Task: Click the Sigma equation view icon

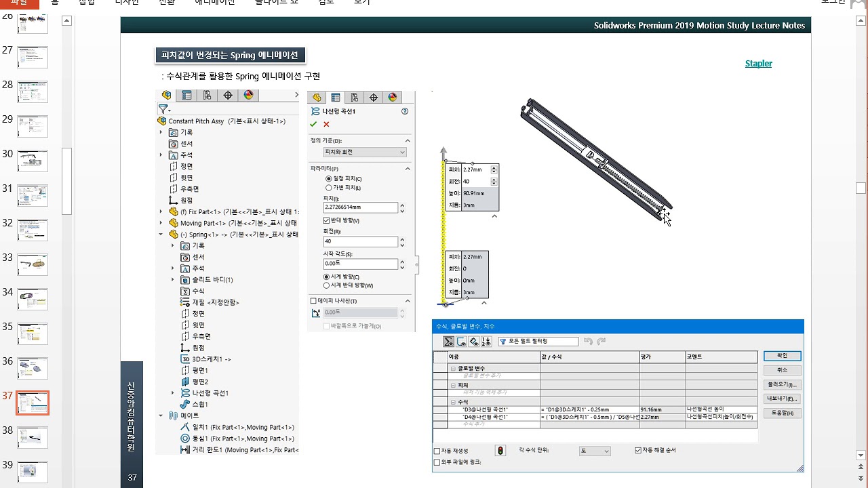Action: 449,342
